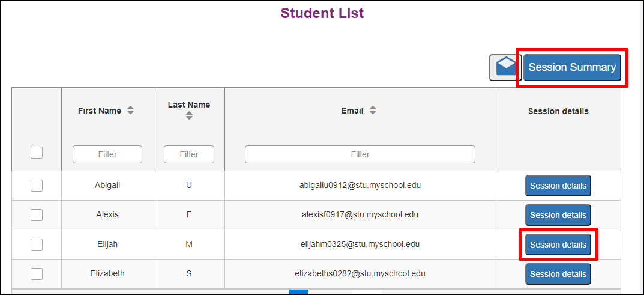Open Session details for Elijah

coord(558,245)
